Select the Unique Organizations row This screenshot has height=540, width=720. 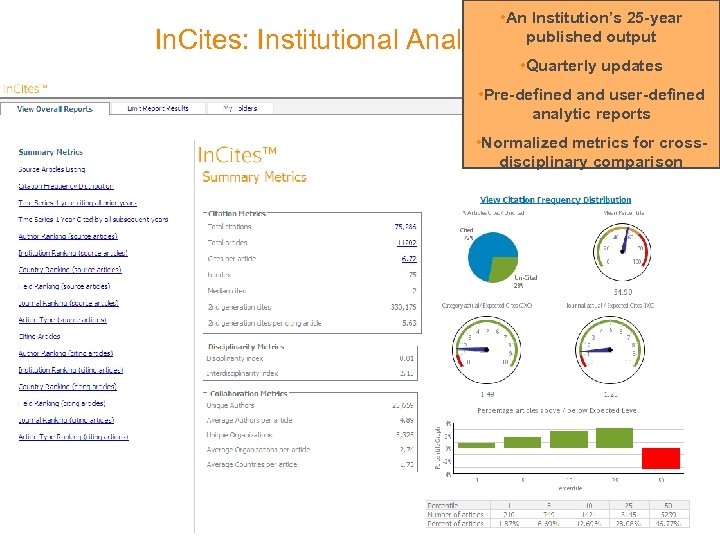[x=310, y=434]
